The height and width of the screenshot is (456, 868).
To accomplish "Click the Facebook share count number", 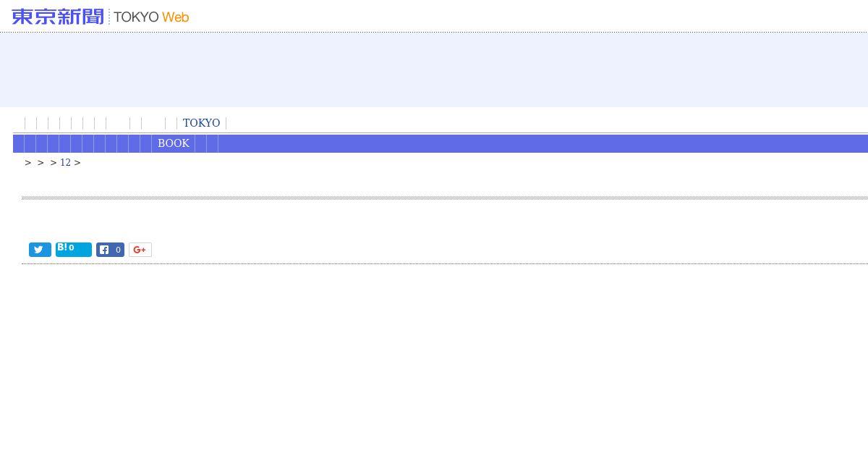I will pos(118,250).
